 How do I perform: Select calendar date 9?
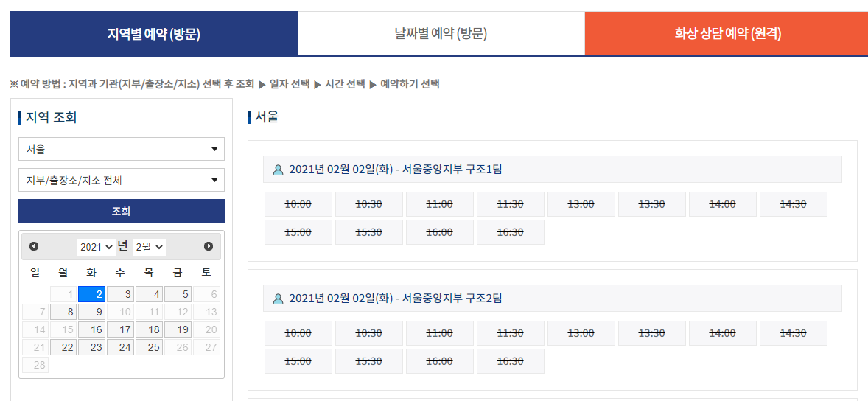(92, 312)
